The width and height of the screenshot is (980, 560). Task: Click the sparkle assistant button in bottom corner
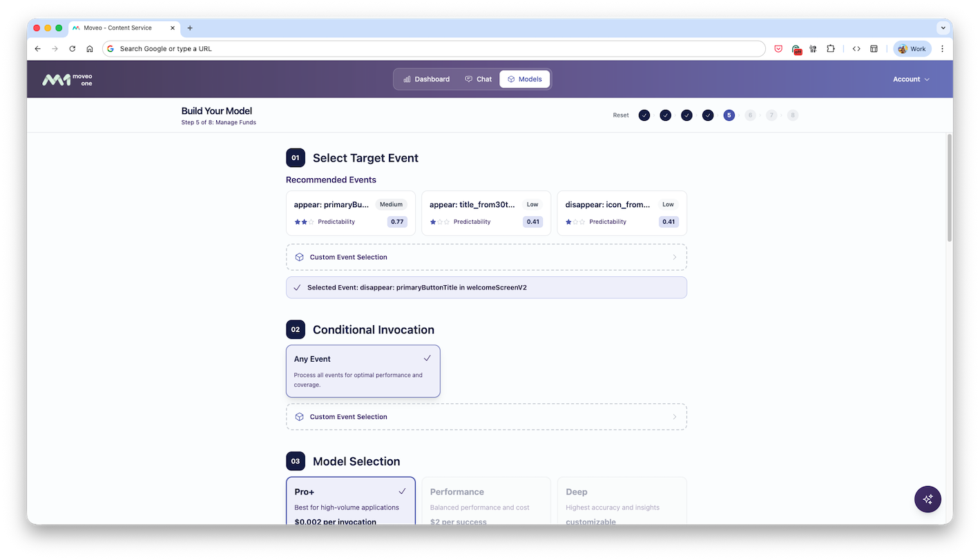(928, 499)
